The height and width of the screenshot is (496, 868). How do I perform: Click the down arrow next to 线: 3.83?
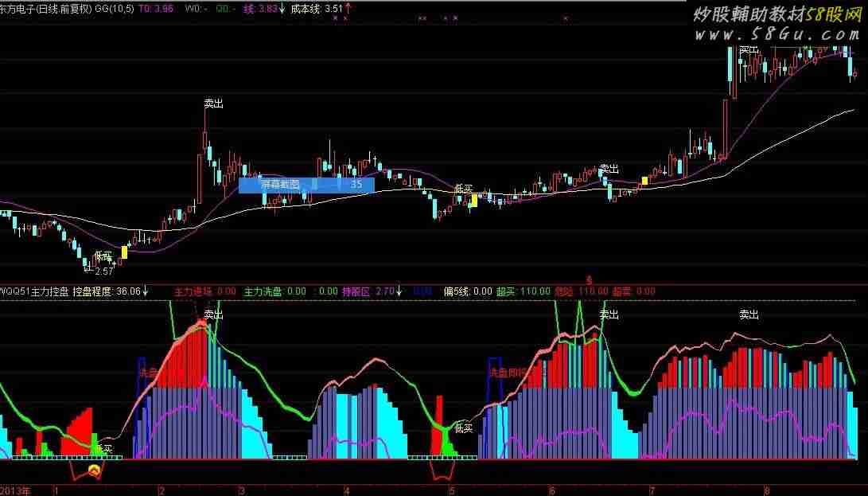[x=283, y=9]
